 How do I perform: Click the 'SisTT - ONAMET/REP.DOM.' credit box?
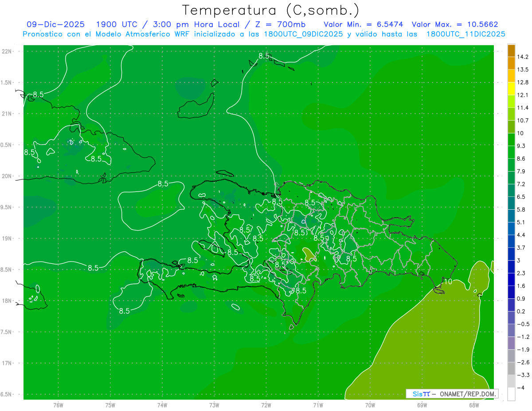[x=452, y=394]
